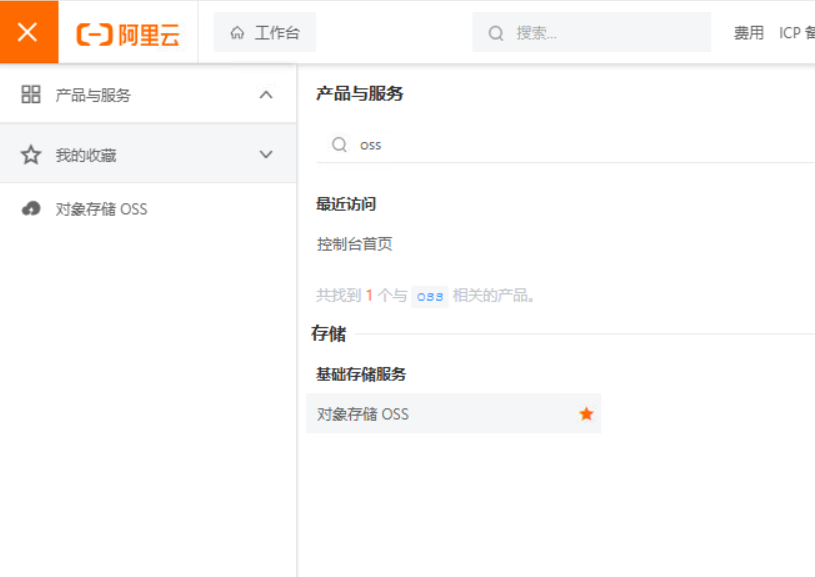Open the Alibaba Cloud (阿里云) logo home

[x=128, y=34]
